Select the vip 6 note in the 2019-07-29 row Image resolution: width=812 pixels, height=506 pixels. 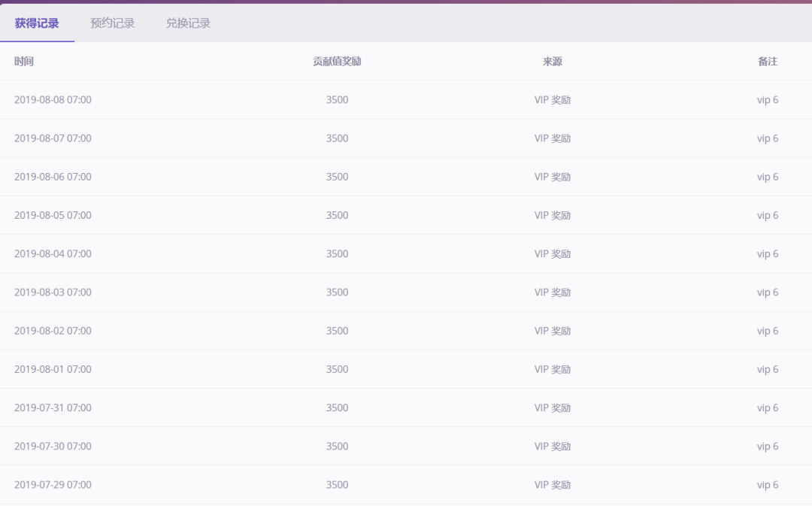(x=768, y=485)
